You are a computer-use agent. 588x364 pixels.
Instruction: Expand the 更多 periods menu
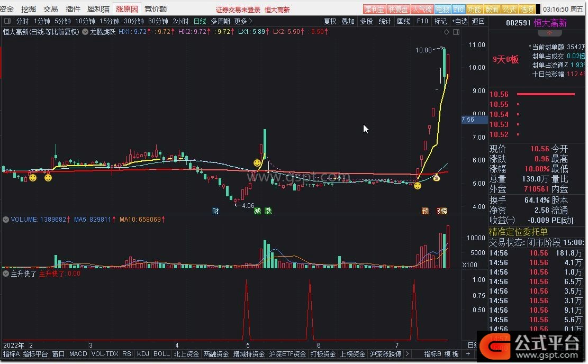(243, 21)
